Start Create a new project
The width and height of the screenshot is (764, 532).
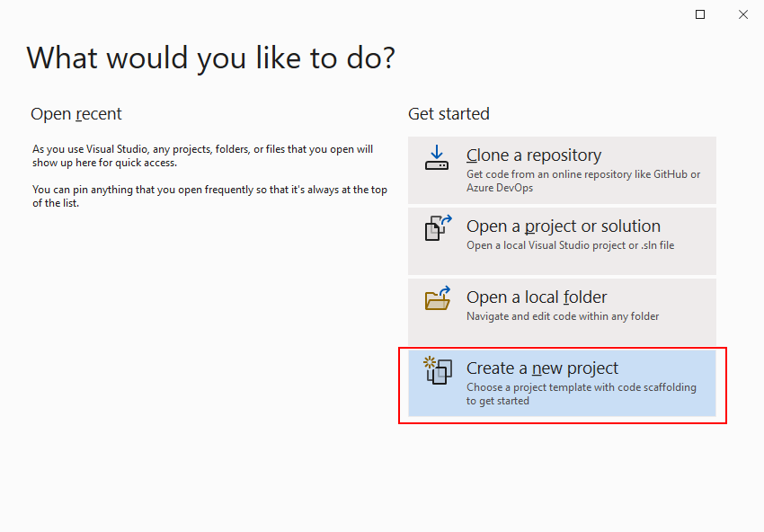pos(562,383)
